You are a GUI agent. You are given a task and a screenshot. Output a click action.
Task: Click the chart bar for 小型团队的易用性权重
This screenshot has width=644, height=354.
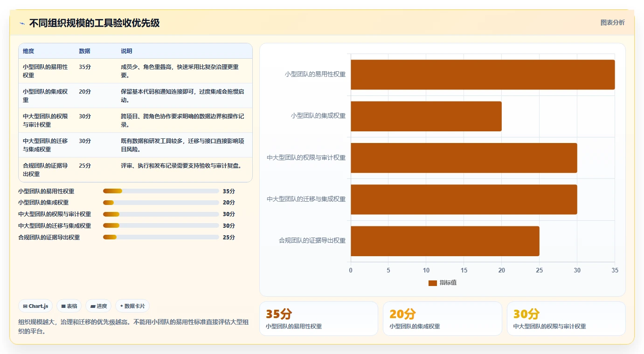click(x=483, y=75)
